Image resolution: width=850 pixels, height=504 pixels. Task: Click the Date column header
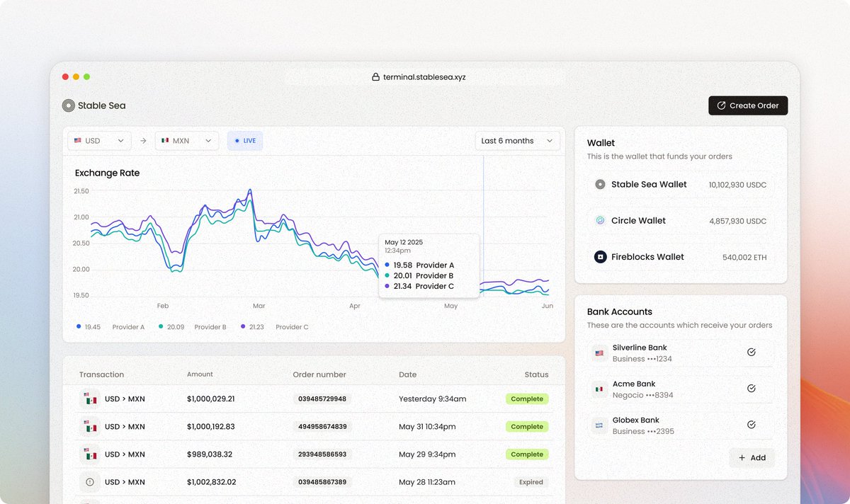point(407,374)
